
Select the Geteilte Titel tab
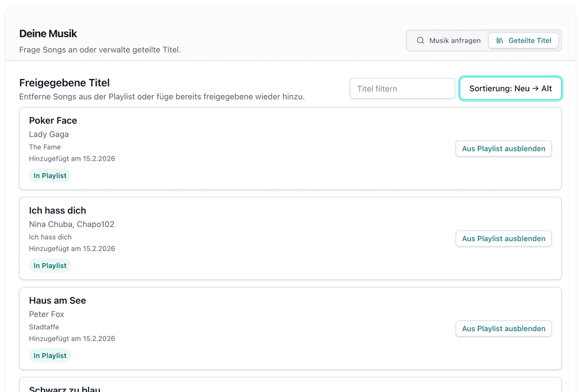point(524,40)
